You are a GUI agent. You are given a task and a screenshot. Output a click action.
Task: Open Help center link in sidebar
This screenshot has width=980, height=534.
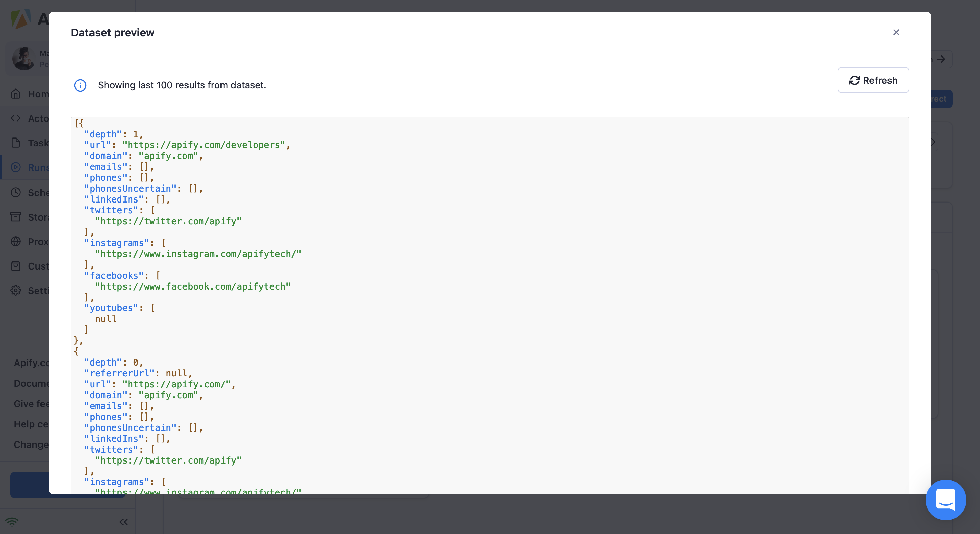pos(31,424)
